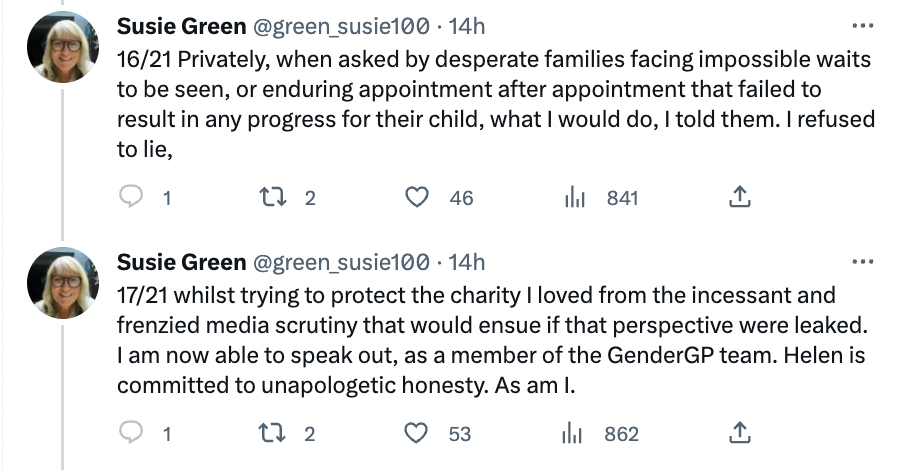
Task: Open @green_susie100 handle on 17/21 tweet
Action: pyautogui.click(x=341, y=262)
